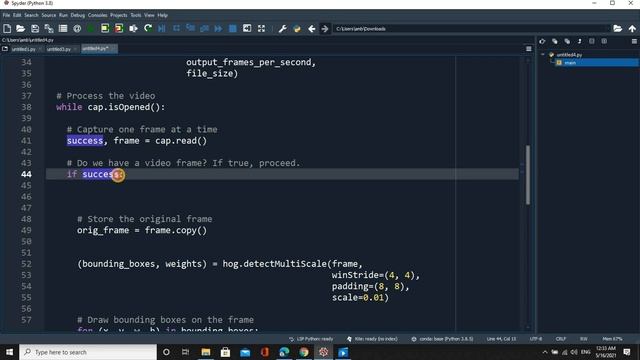Run cell and advance icon
Viewport: 640px width, 360px height.
coord(119,29)
